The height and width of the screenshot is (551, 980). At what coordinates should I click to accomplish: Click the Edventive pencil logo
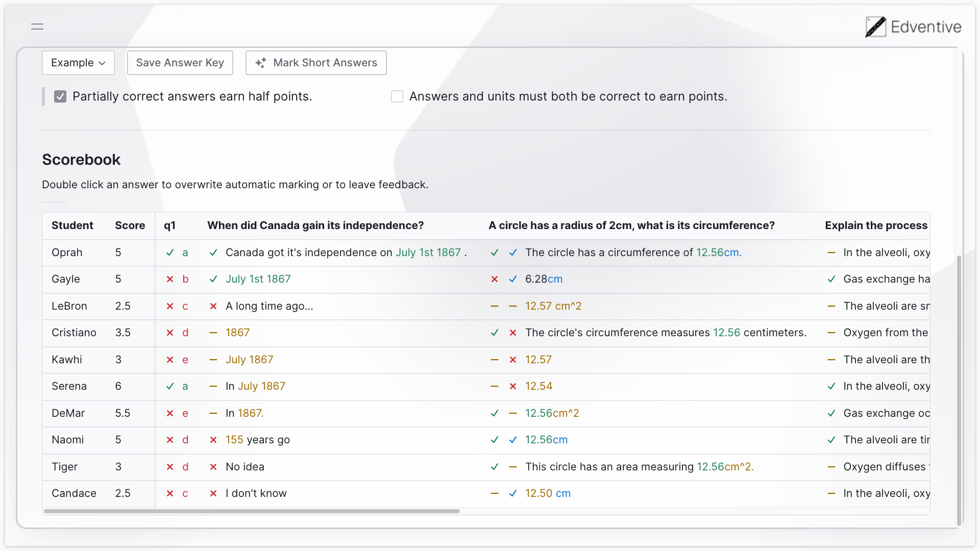coord(875,27)
